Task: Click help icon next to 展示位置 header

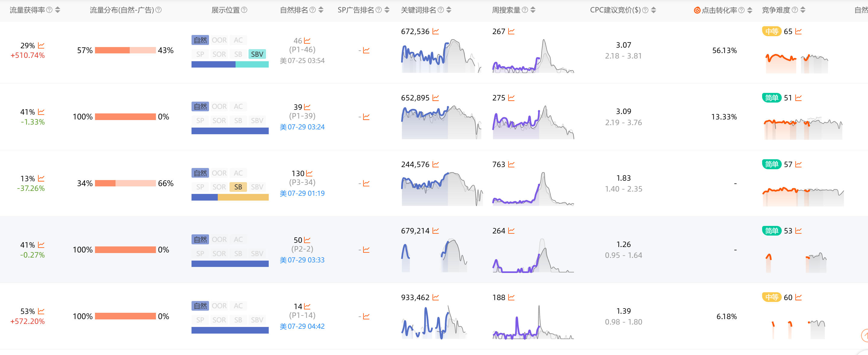Action: pos(244,10)
